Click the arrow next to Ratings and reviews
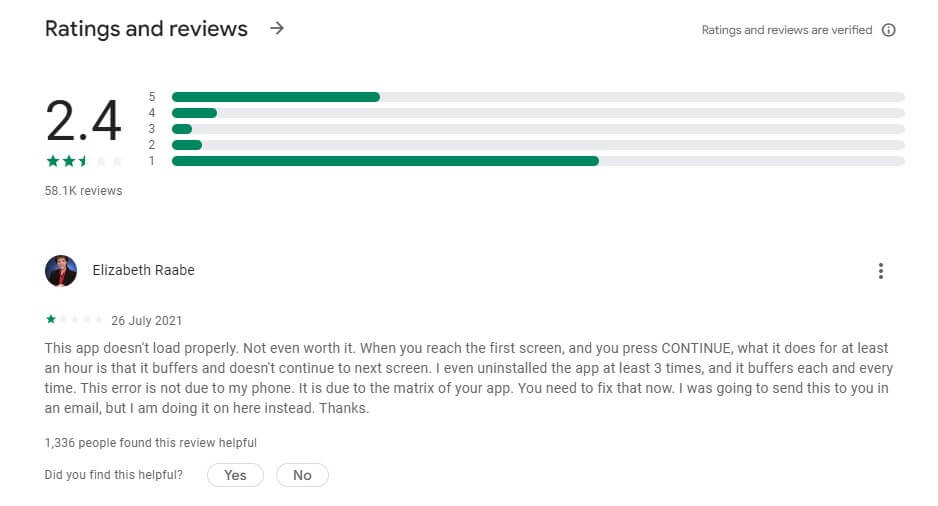938x506 pixels. 277,29
